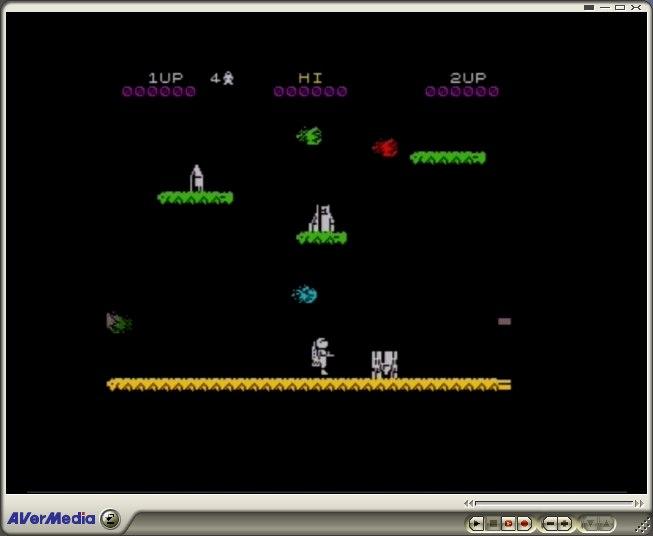
Task: Maximize the AVerMedia player window
Action: pos(620,7)
